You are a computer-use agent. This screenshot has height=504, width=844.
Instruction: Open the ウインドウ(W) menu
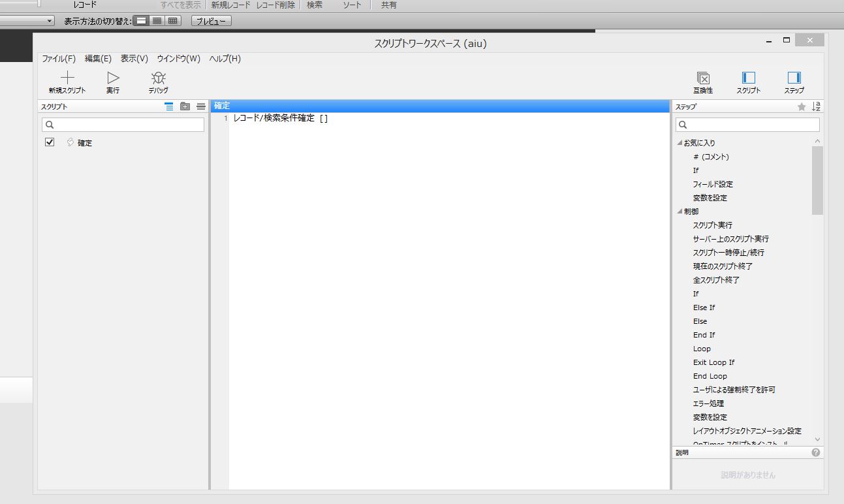point(178,59)
